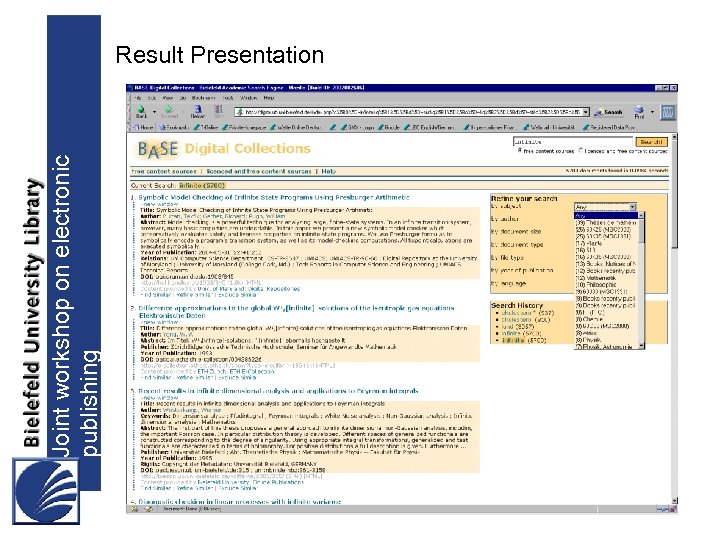Open the Home bookmark in personal toolbar
The width and height of the screenshot is (720, 540).
click(x=143, y=127)
